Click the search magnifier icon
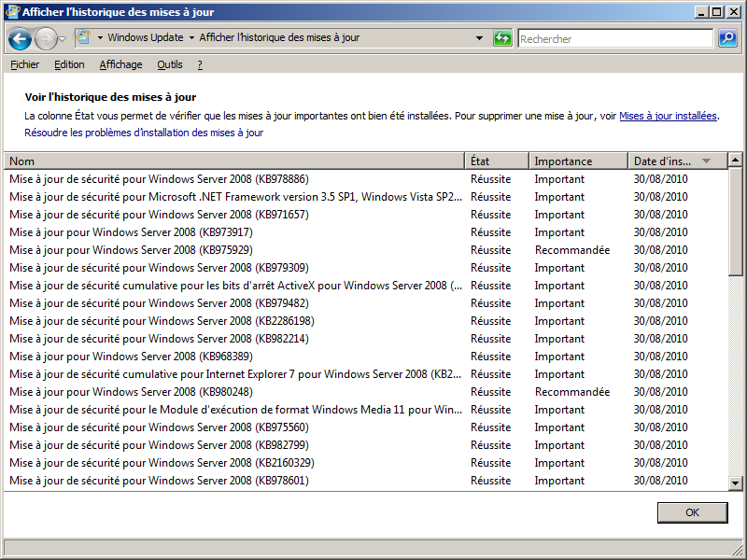747x560 pixels. [727, 38]
